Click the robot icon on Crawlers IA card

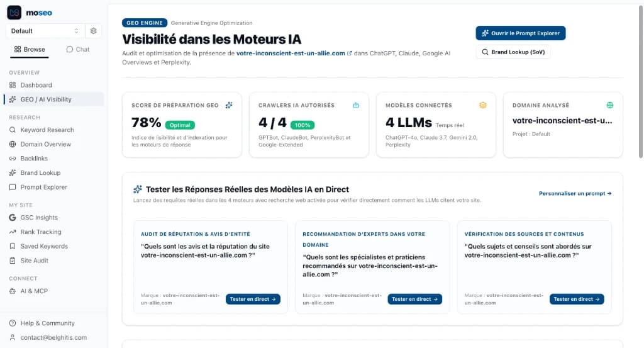click(x=356, y=105)
